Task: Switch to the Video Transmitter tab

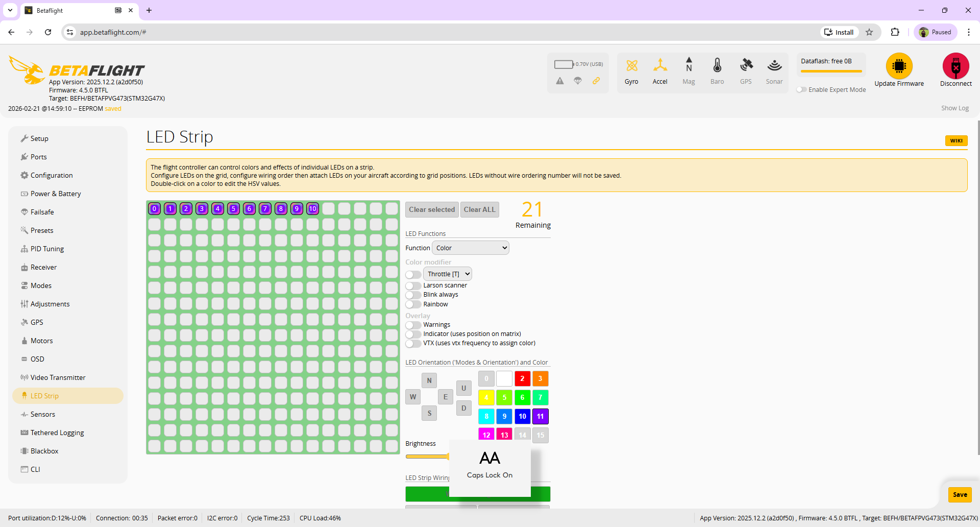Action: coord(58,377)
